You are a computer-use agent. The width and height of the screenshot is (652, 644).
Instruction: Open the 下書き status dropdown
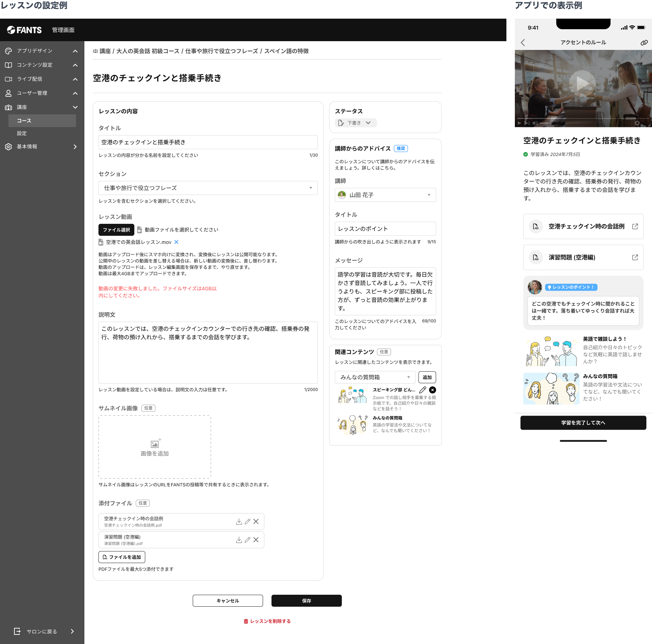[356, 123]
